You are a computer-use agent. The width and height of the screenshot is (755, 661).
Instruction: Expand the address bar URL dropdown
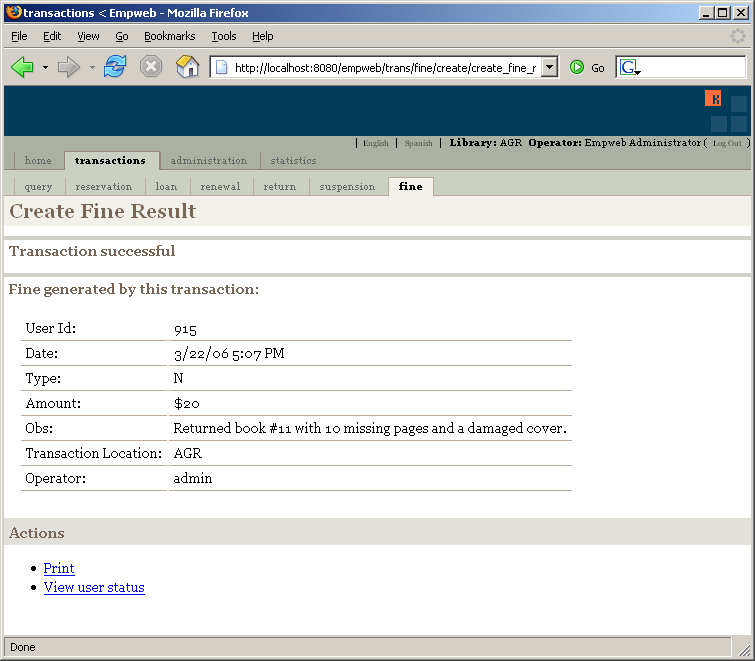click(549, 67)
